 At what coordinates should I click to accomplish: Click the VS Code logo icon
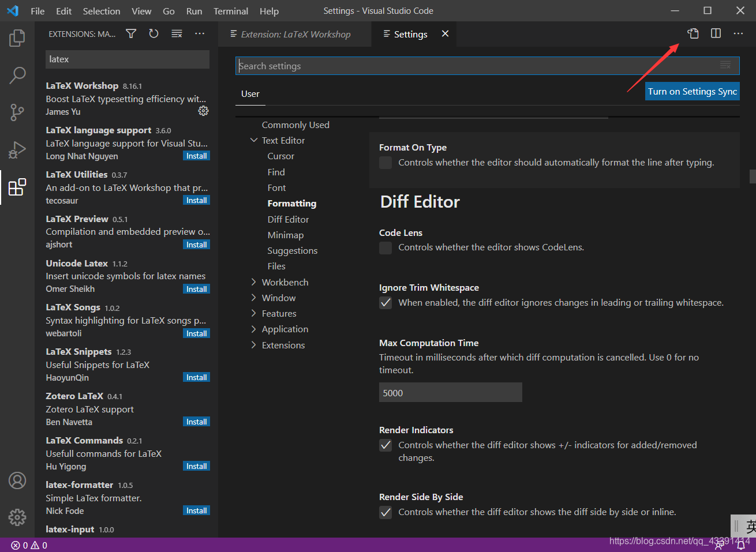12,11
